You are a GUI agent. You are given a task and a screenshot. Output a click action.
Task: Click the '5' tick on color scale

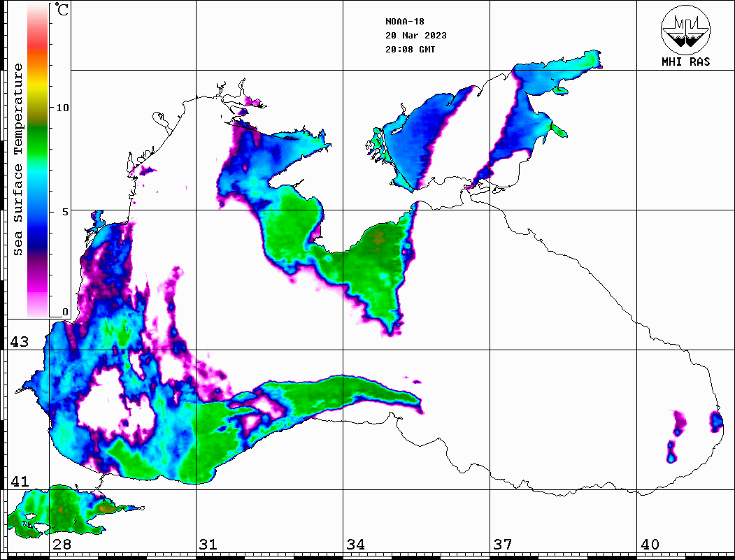pos(65,212)
